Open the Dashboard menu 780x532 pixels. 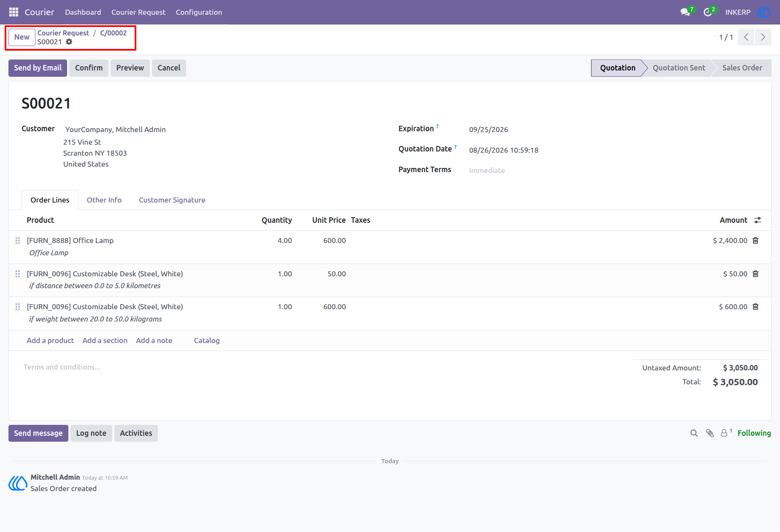83,12
